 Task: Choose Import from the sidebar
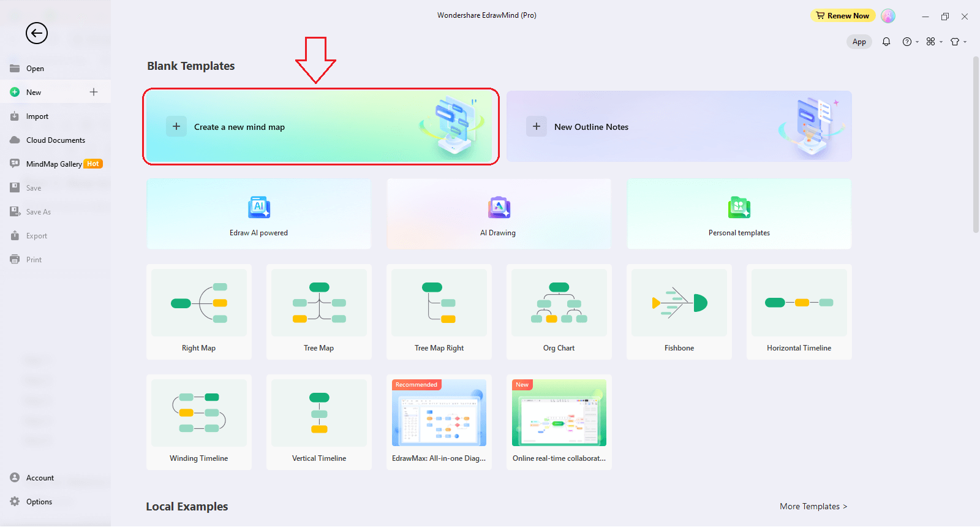[55, 116]
